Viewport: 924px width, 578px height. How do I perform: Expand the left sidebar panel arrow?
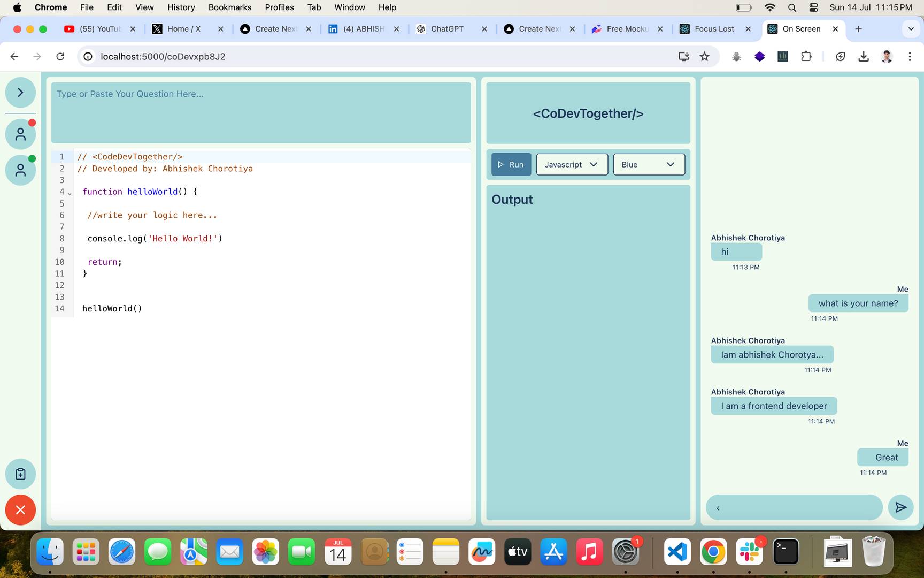click(20, 92)
